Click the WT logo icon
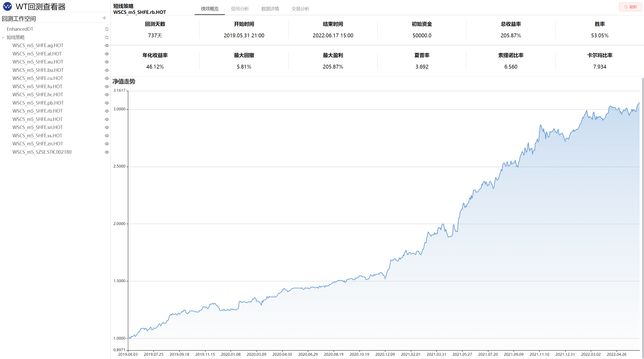 click(x=7, y=7)
